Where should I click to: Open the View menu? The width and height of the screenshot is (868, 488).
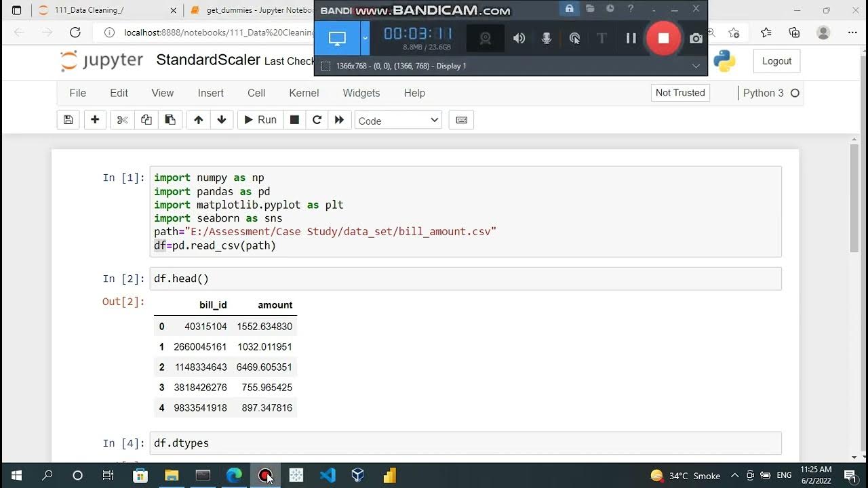[x=163, y=94]
